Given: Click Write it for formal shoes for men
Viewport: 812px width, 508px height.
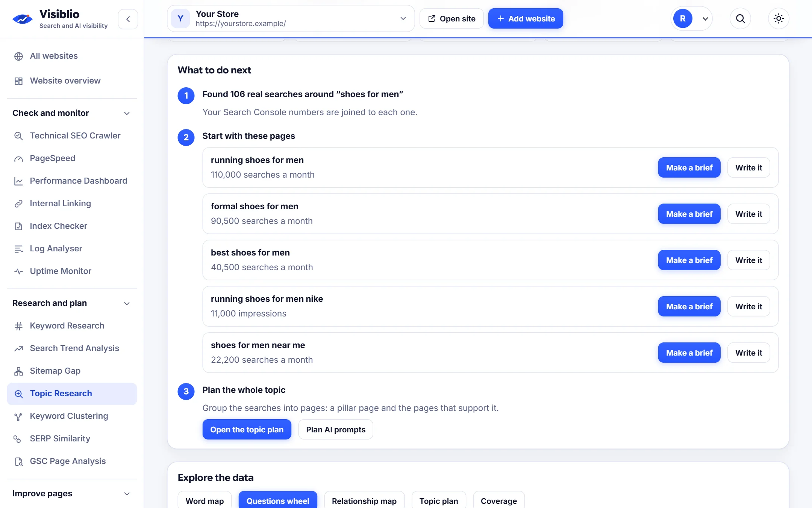Looking at the screenshot, I should click(x=748, y=214).
